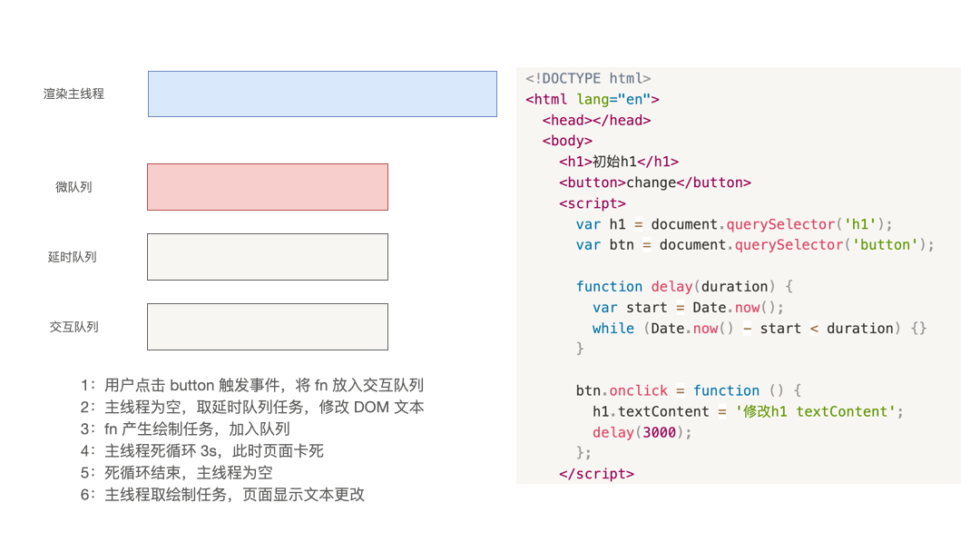The height and width of the screenshot is (552, 980).
Task: Click the h1.textContent assignment line
Action: (748, 411)
